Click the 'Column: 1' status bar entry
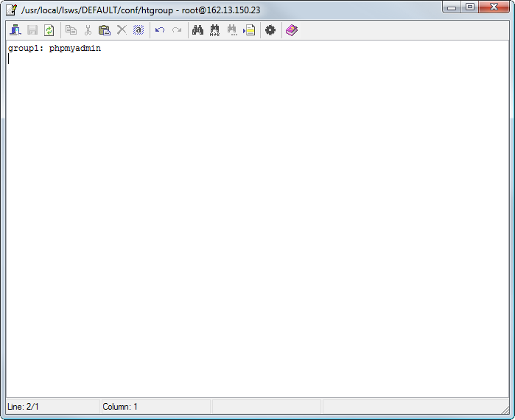This screenshot has height=420, width=515. click(x=120, y=407)
